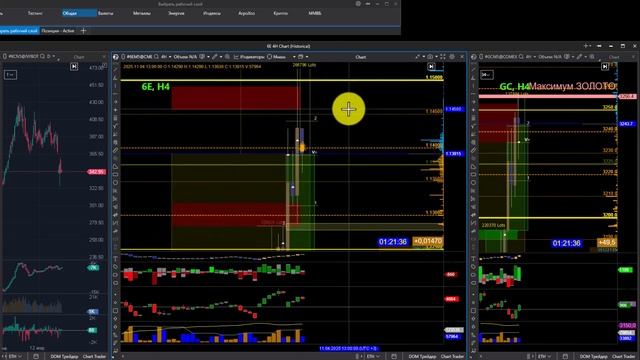Screen dimensions: 640x360
Task: Click the scroll-to-latest-bar button on GC chart
Action: point(605,67)
